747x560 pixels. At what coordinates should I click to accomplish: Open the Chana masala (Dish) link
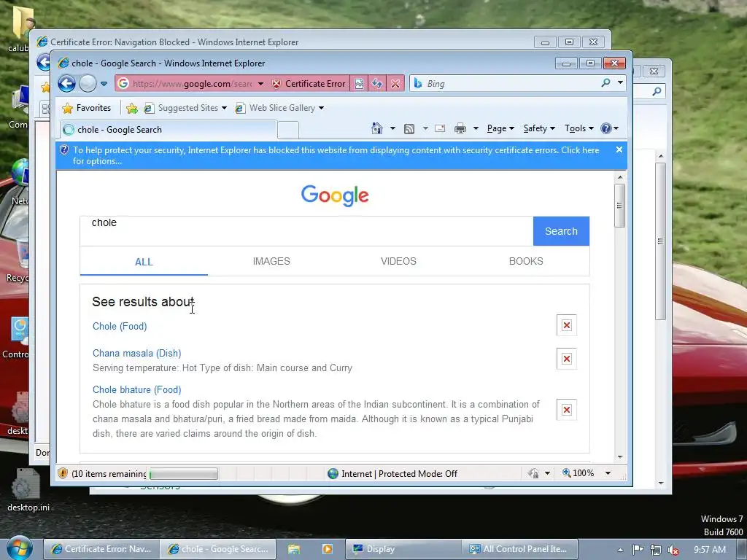[136, 354]
